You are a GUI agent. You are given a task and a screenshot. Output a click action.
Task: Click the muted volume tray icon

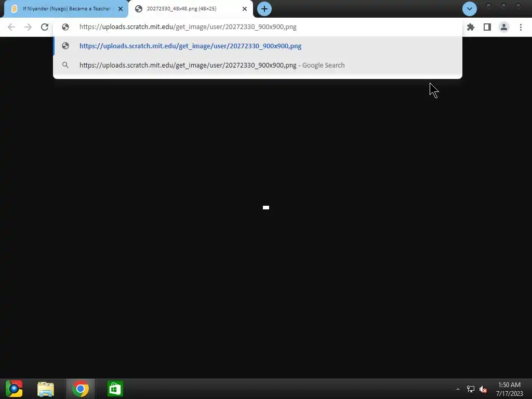[x=483, y=389]
